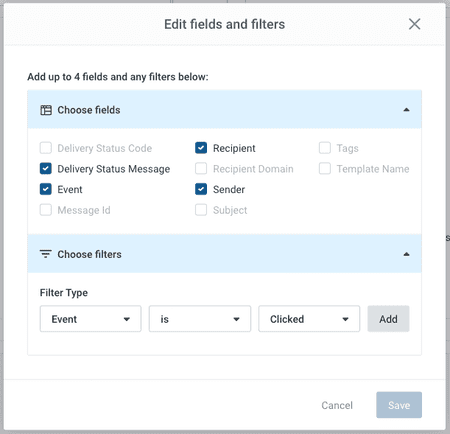
Task: Click the Add filter button
Action: click(388, 319)
